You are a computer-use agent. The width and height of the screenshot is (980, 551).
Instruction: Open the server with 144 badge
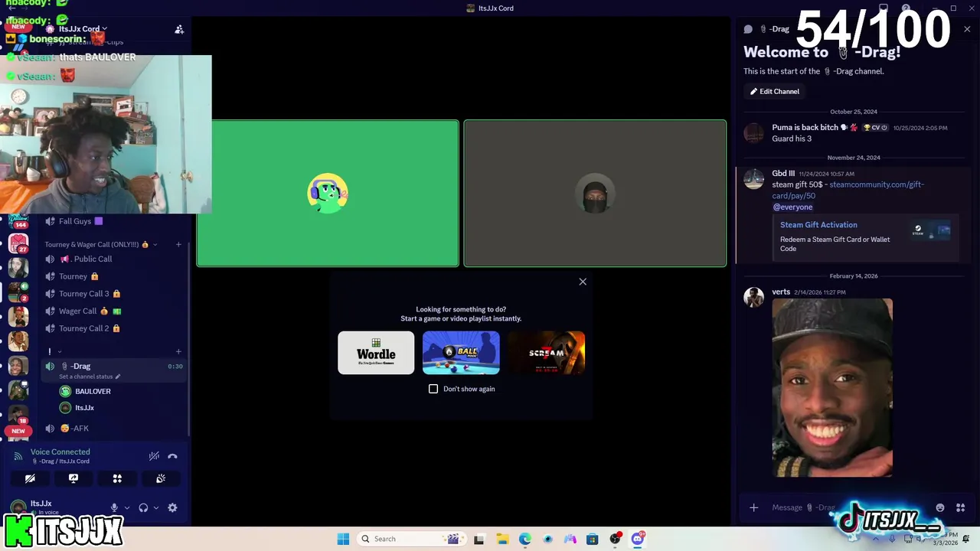[x=18, y=220]
